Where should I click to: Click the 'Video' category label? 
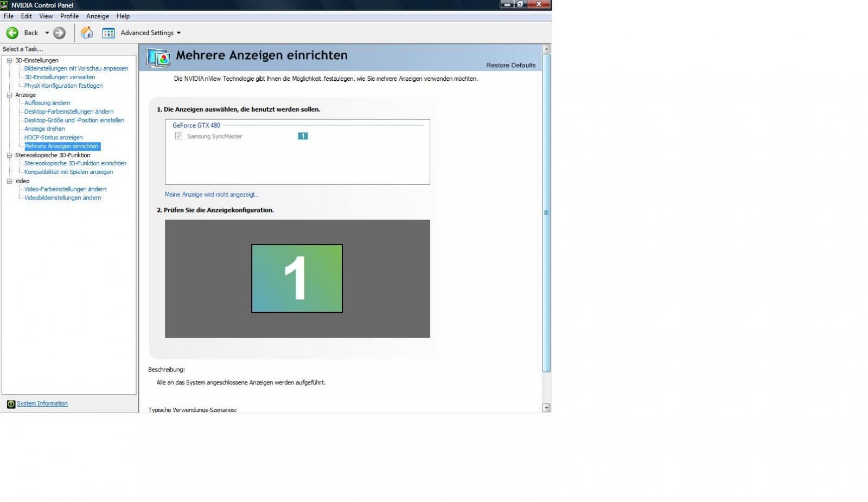click(22, 181)
